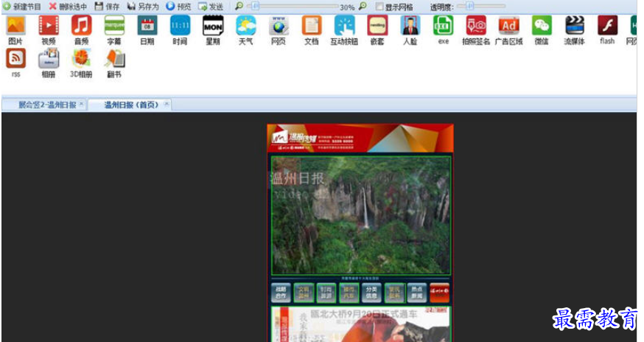The height and width of the screenshot is (342, 644).
Task: Delete the selected item (删除选中)
Action: 69,6
